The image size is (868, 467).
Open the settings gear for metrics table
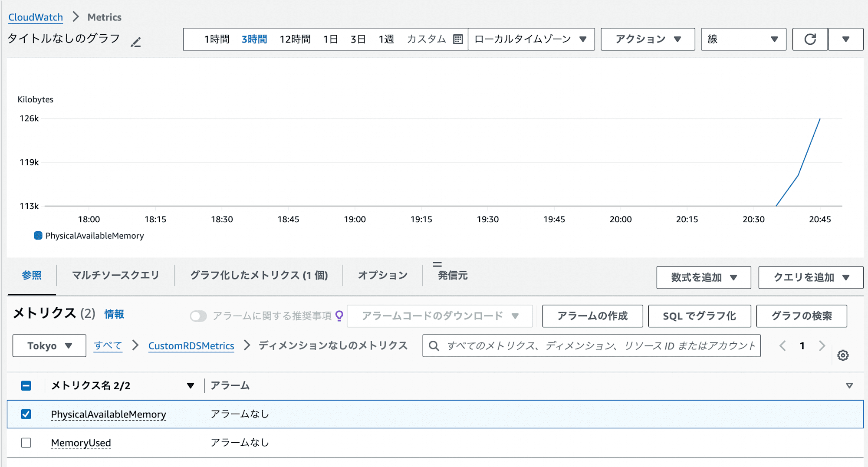843,355
